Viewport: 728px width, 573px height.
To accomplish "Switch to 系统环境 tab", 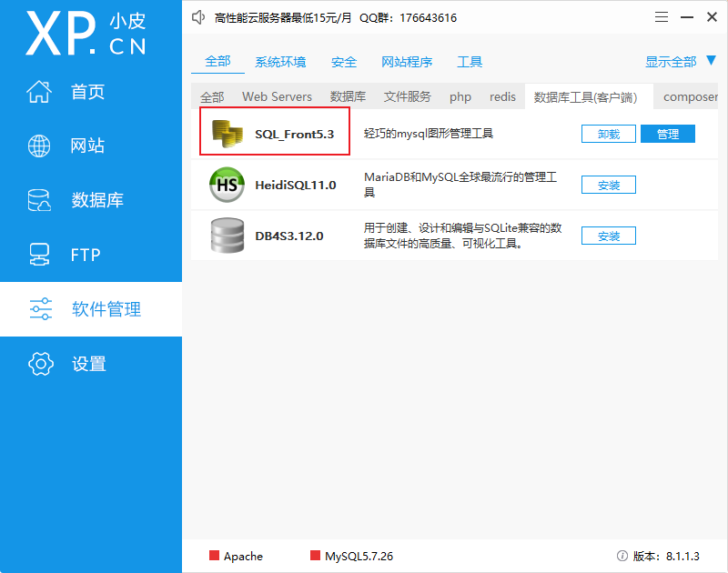I will tap(280, 62).
